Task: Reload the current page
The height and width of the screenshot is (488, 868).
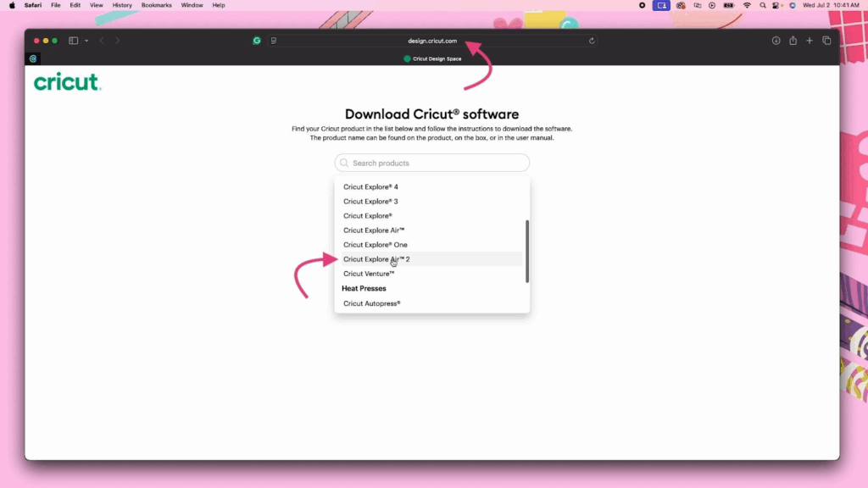Action: (x=592, y=41)
